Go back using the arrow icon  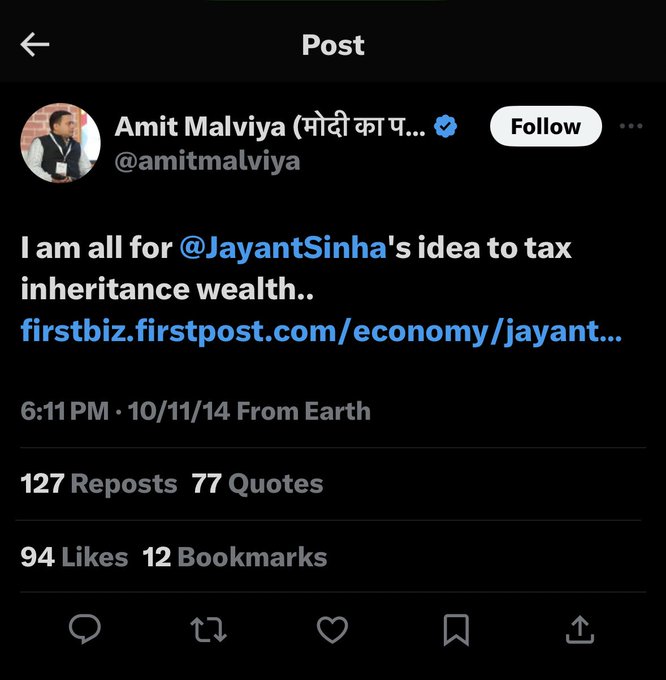(x=35, y=44)
